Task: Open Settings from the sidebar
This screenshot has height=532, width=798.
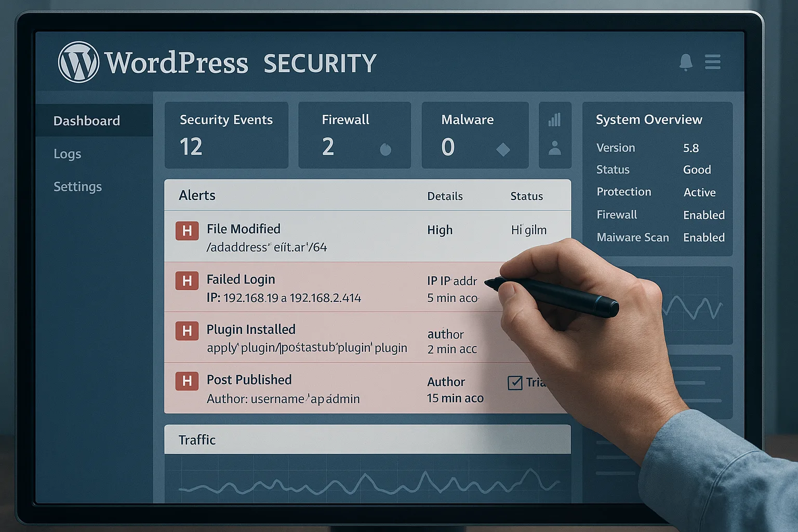Action: [78, 187]
